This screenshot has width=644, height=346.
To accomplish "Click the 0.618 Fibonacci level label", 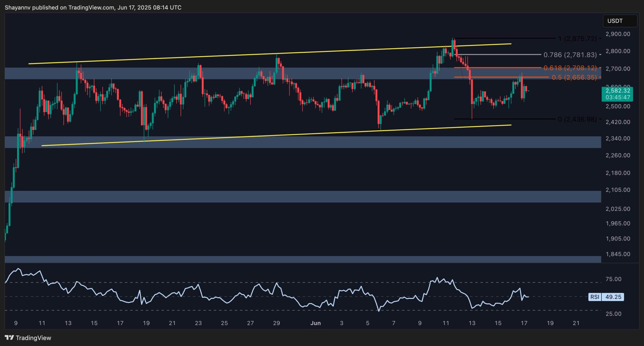I will (570, 68).
